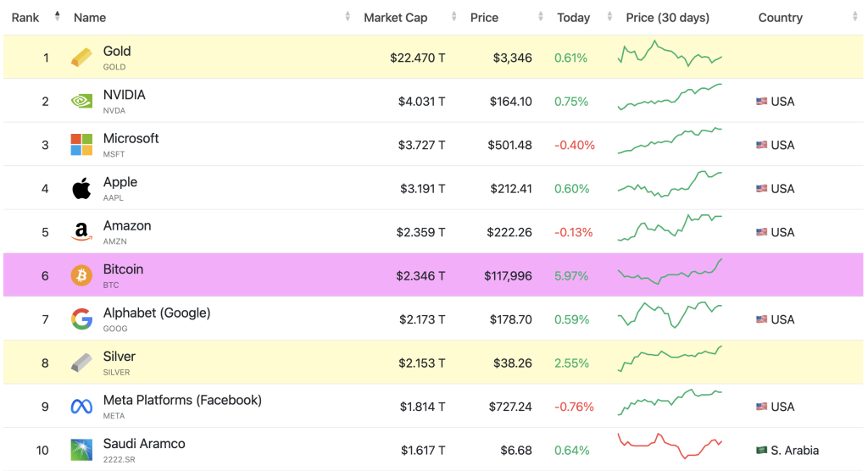The height and width of the screenshot is (471, 868).
Task: Click the Silver bar icon
Action: tap(81, 363)
